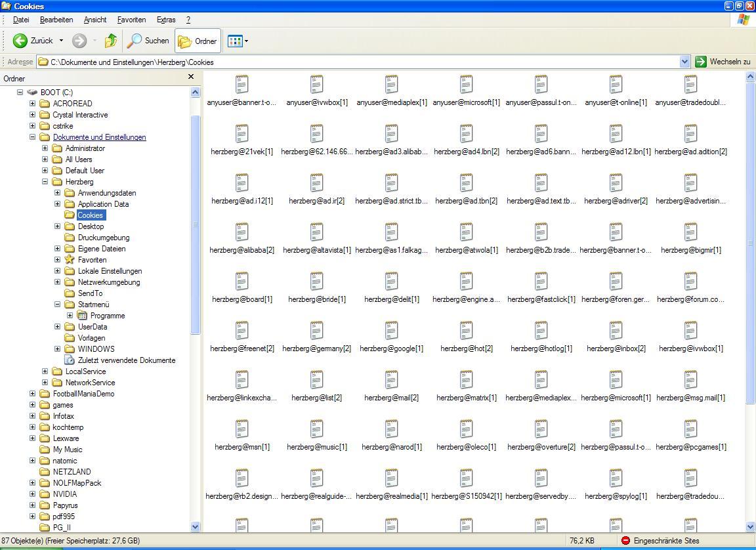Open the herzberg@google[1] cookie file
The width and height of the screenshot is (756, 550).
(x=391, y=331)
